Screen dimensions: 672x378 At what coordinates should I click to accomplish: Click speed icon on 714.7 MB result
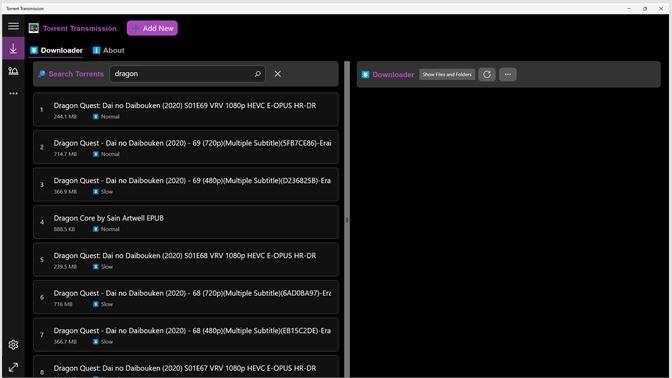[96, 154]
